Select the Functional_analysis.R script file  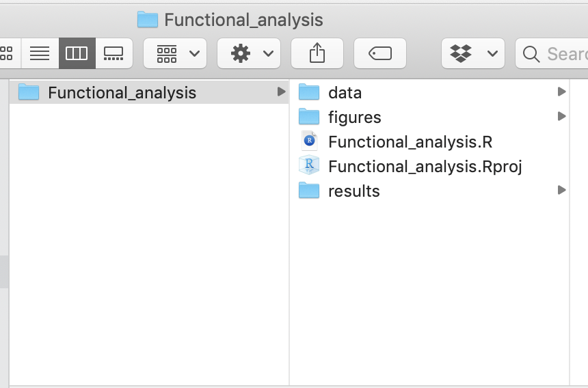point(410,142)
